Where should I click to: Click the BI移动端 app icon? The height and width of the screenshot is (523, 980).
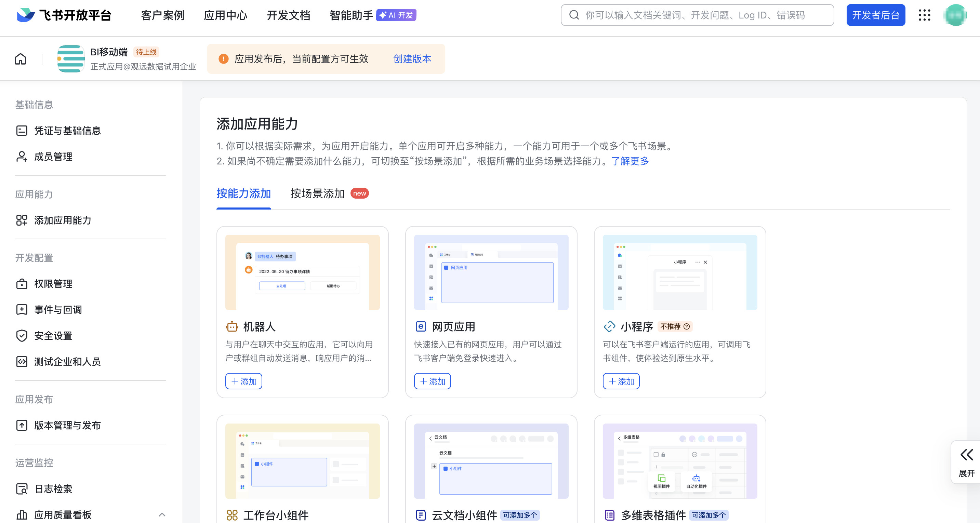coord(71,59)
